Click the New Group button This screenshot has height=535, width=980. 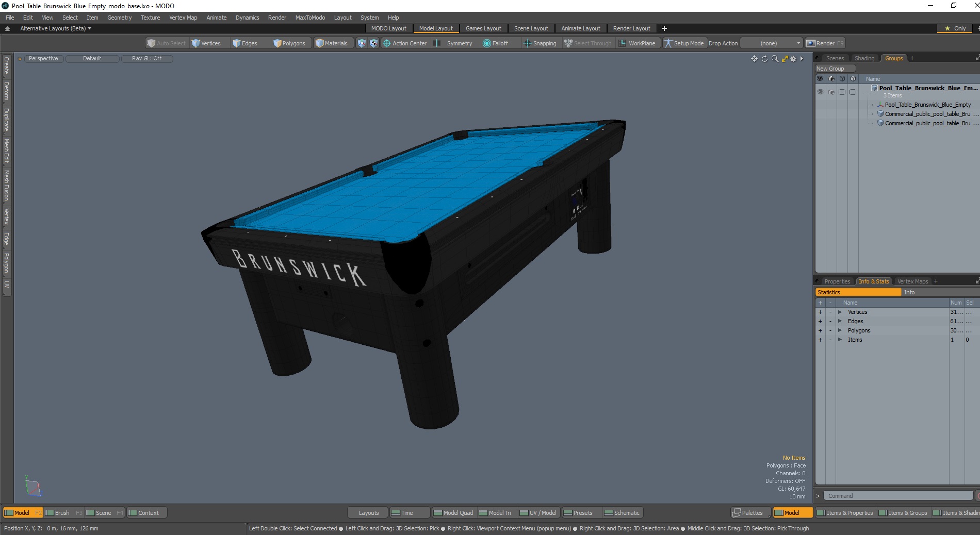(x=835, y=69)
